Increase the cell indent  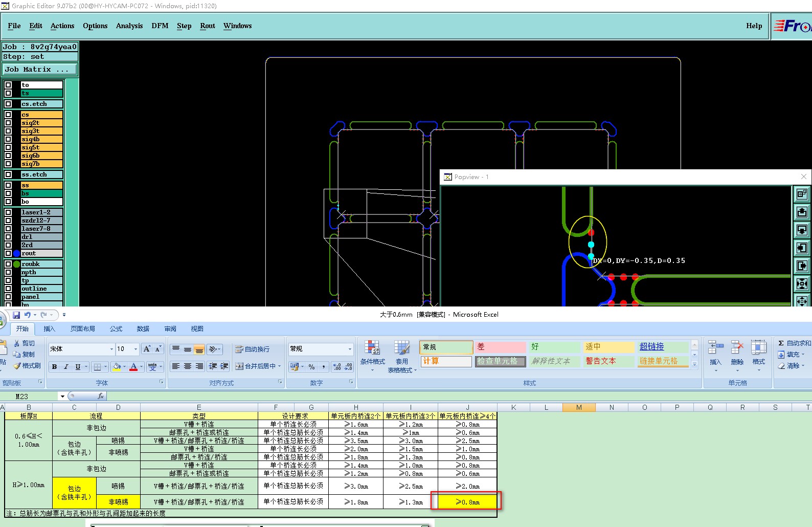224,366
